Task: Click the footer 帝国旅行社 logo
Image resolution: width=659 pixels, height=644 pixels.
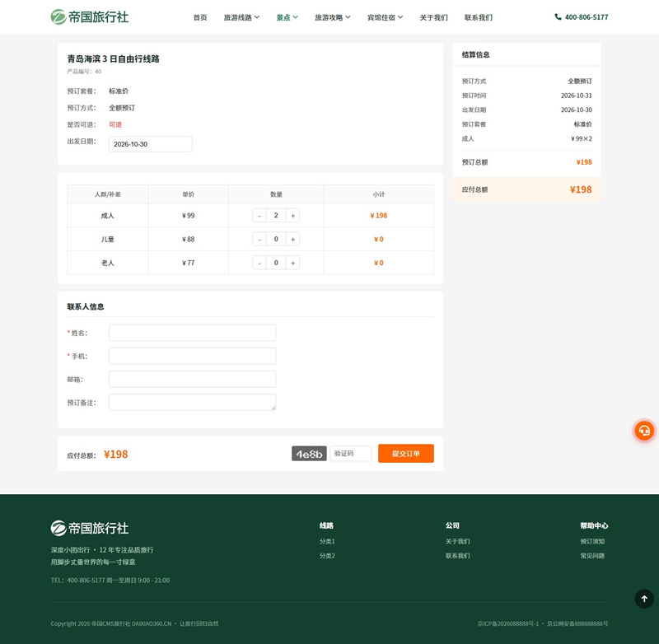Action: point(90,528)
